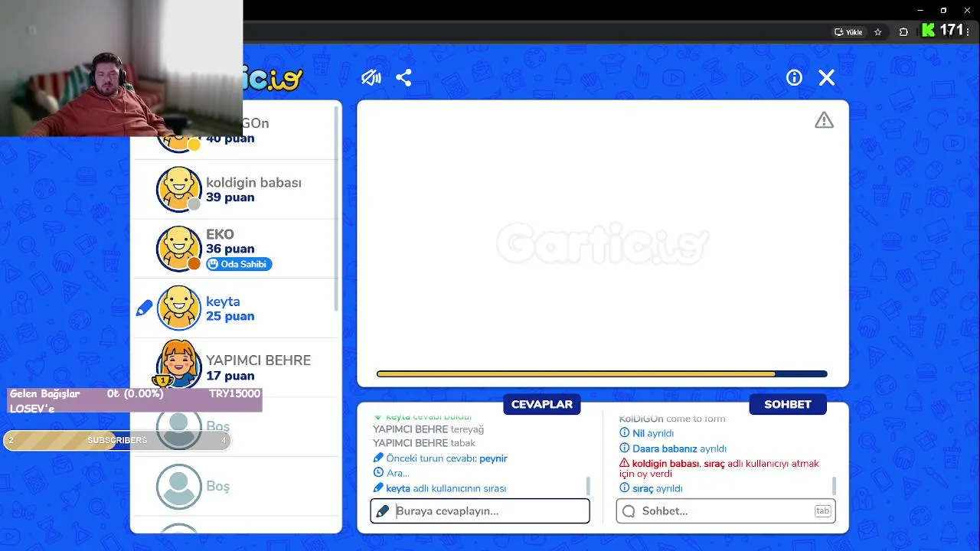Screen dimensions: 980x551
Task: Bookmark page with the star icon
Action: point(878,32)
